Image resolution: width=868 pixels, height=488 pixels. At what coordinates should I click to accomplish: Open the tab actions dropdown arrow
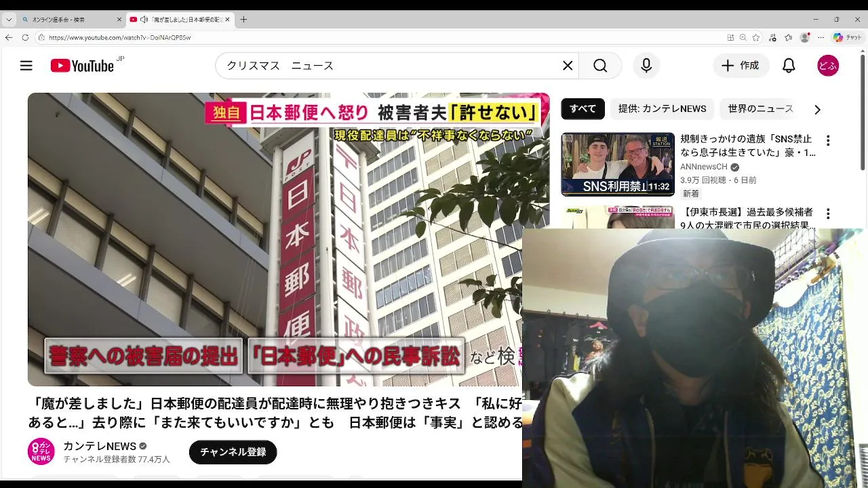tap(9, 20)
